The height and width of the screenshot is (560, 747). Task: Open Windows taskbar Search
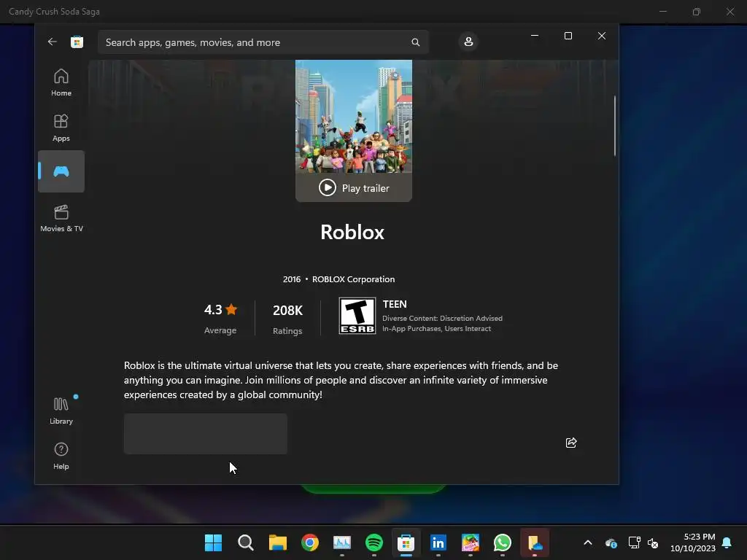click(x=245, y=542)
